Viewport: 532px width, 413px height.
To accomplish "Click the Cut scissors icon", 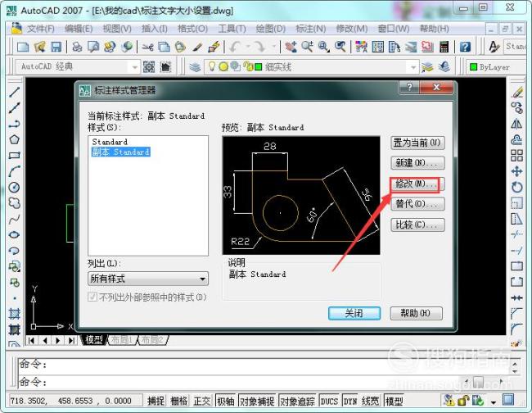I will pyautogui.click(x=148, y=47).
